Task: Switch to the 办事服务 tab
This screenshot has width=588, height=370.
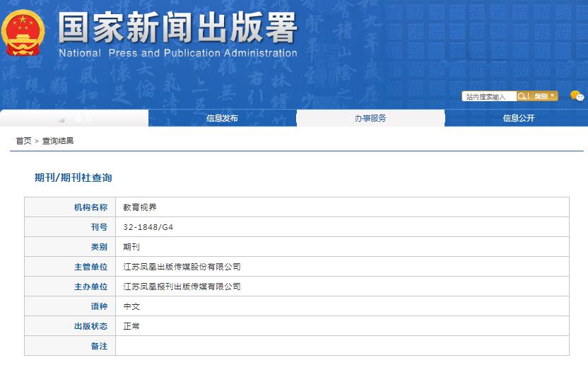Action: pos(370,118)
